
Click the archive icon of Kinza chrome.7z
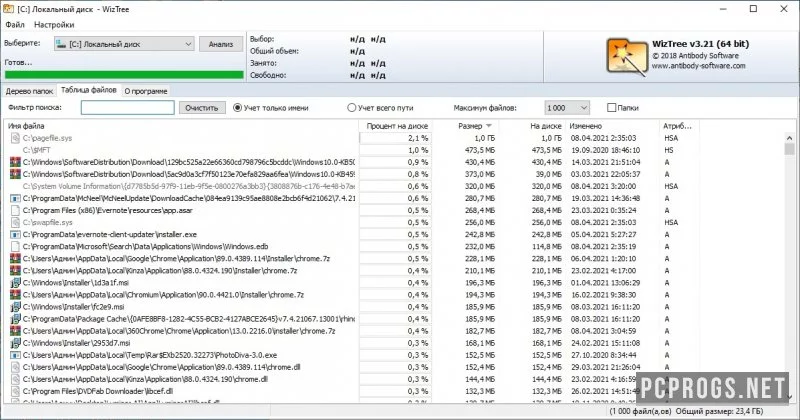(x=15, y=270)
